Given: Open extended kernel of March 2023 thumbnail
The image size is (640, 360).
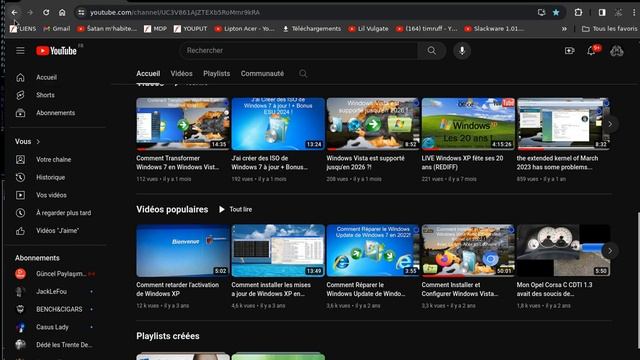Looking at the screenshot, I should (x=563, y=124).
